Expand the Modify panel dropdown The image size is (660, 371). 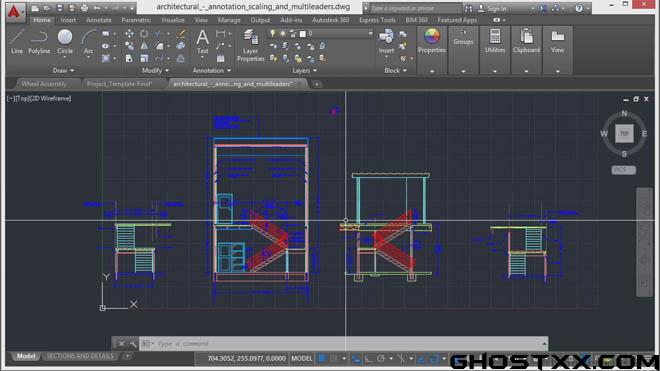pos(155,70)
